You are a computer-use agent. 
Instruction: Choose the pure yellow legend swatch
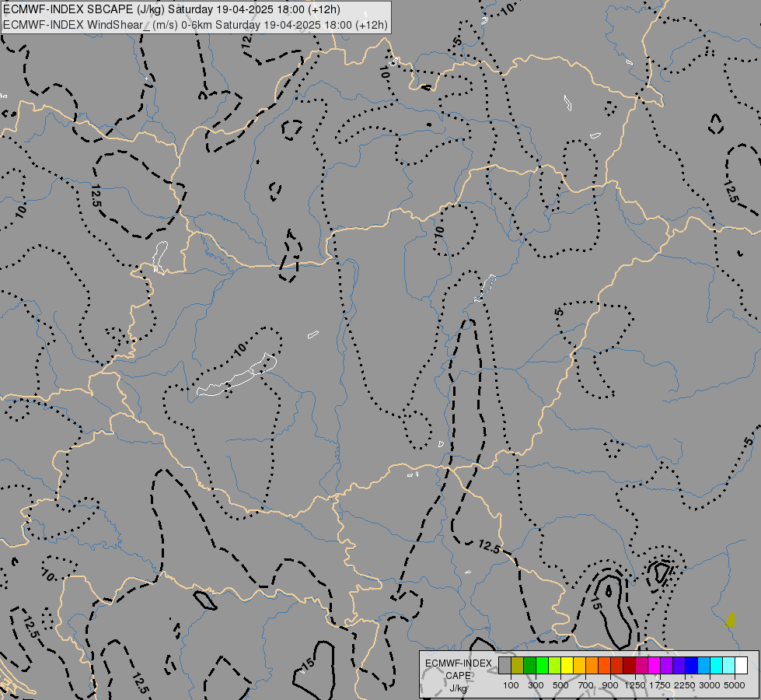pos(567,665)
